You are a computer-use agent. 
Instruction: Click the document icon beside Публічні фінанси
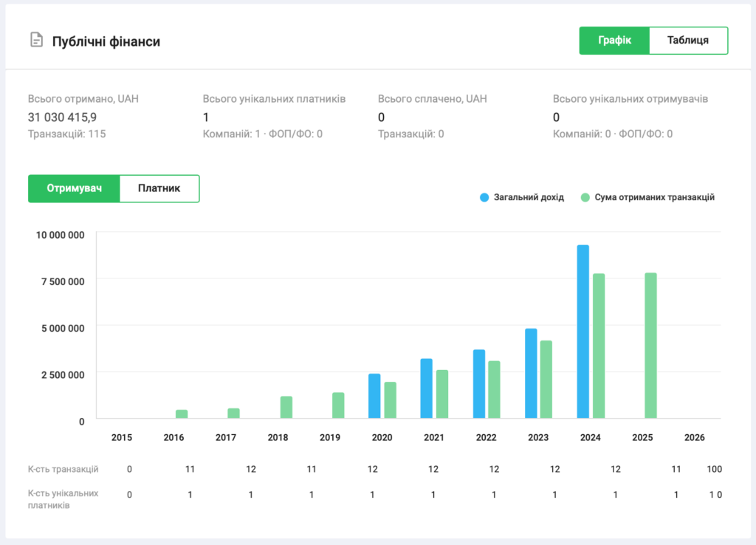[35, 41]
